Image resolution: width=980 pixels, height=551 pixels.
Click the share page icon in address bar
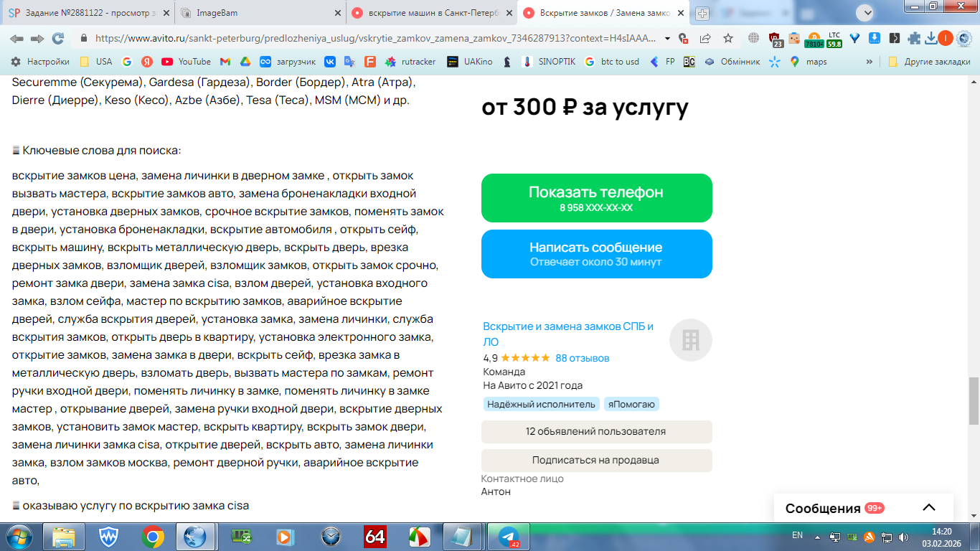705,38
